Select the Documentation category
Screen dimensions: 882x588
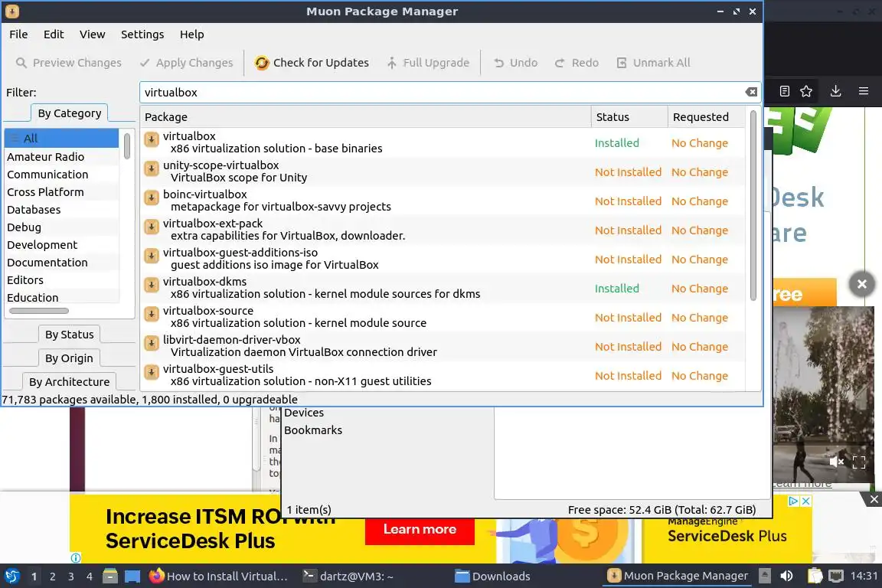62,262
